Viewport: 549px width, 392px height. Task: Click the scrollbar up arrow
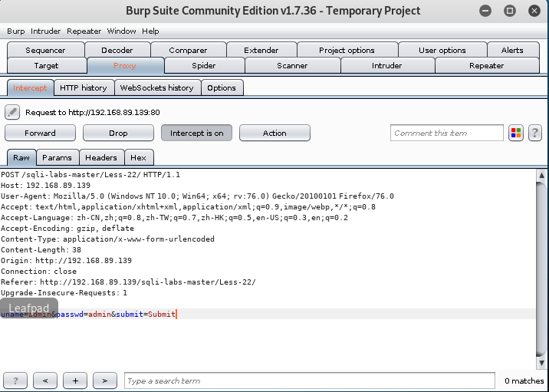click(541, 175)
